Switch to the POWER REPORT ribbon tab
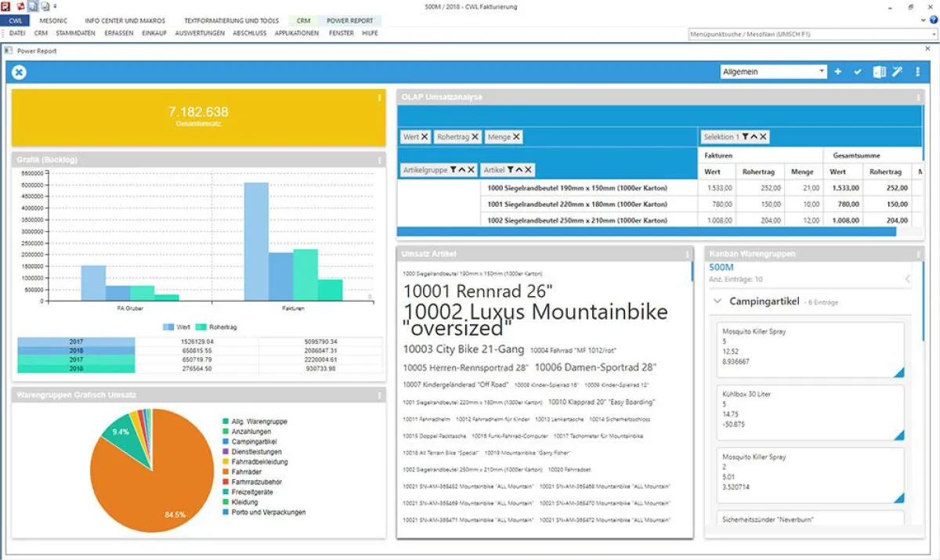940x560 pixels. [x=349, y=20]
